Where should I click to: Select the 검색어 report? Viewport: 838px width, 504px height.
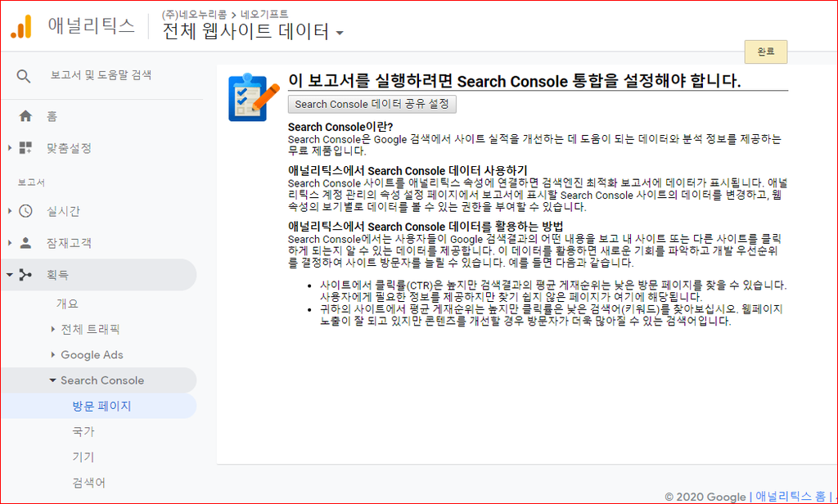click(88, 483)
